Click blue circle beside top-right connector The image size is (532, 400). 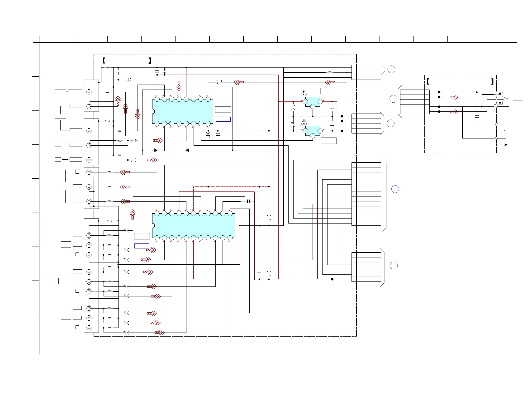pyautogui.click(x=391, y=69)
